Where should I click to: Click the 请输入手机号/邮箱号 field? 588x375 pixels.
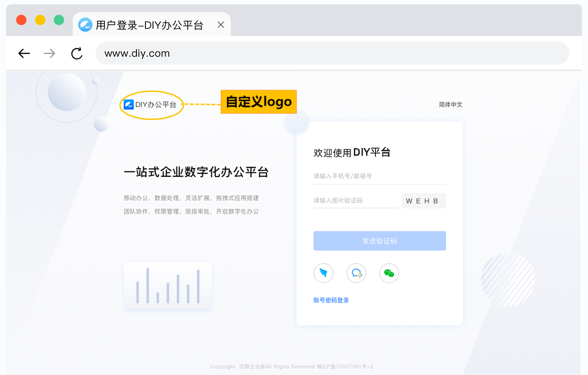point(379,176)
